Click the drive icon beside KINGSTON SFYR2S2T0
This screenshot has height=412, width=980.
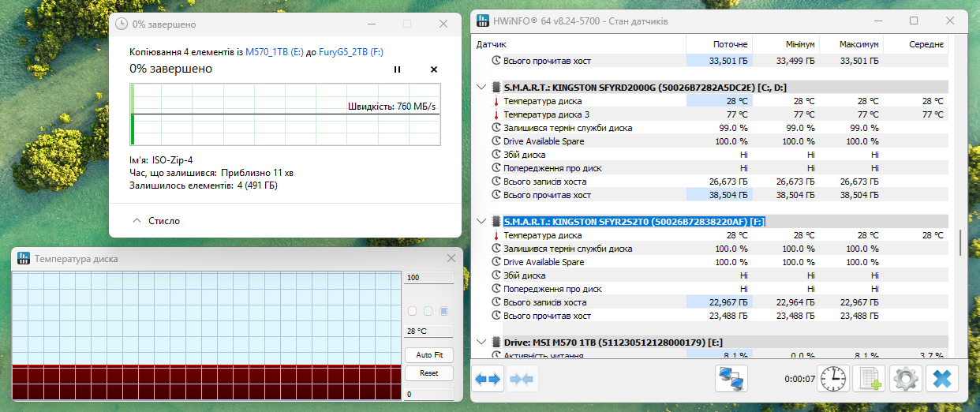(496, 222)
